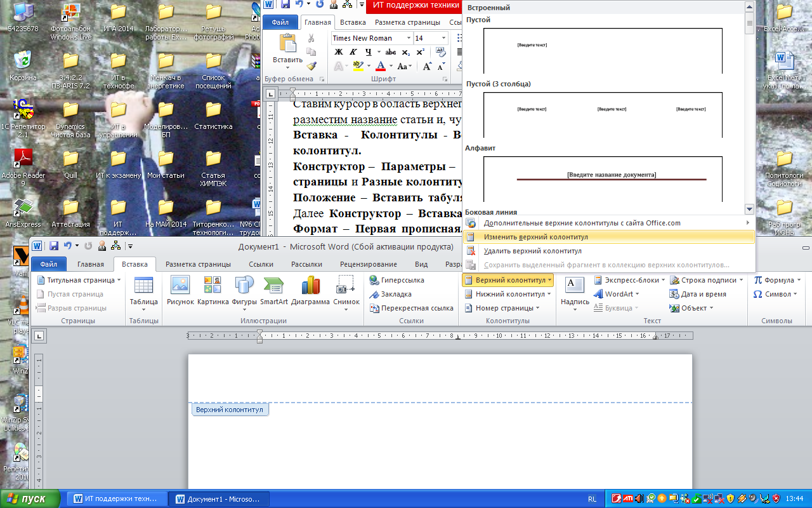Insert a picture with the Рисунок icon
This screenshot has width=812, height=508.
pos(180,291)
